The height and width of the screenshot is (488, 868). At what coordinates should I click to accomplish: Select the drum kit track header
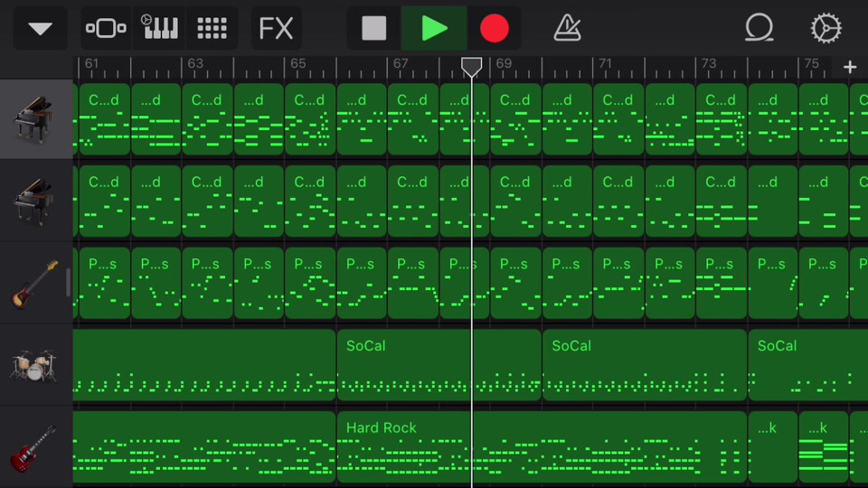tap(36, 364)
